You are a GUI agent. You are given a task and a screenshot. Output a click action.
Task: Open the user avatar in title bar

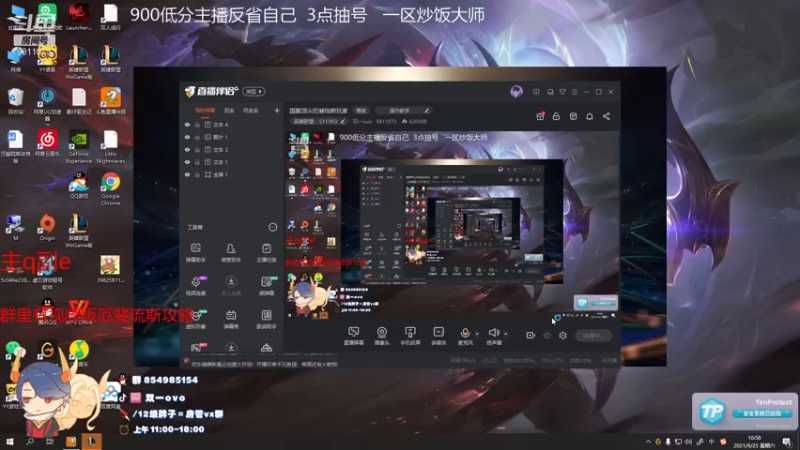point(516,91)
